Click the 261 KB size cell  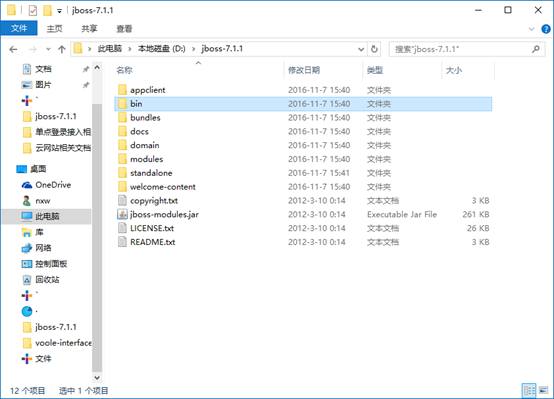[x=476, y=214]
